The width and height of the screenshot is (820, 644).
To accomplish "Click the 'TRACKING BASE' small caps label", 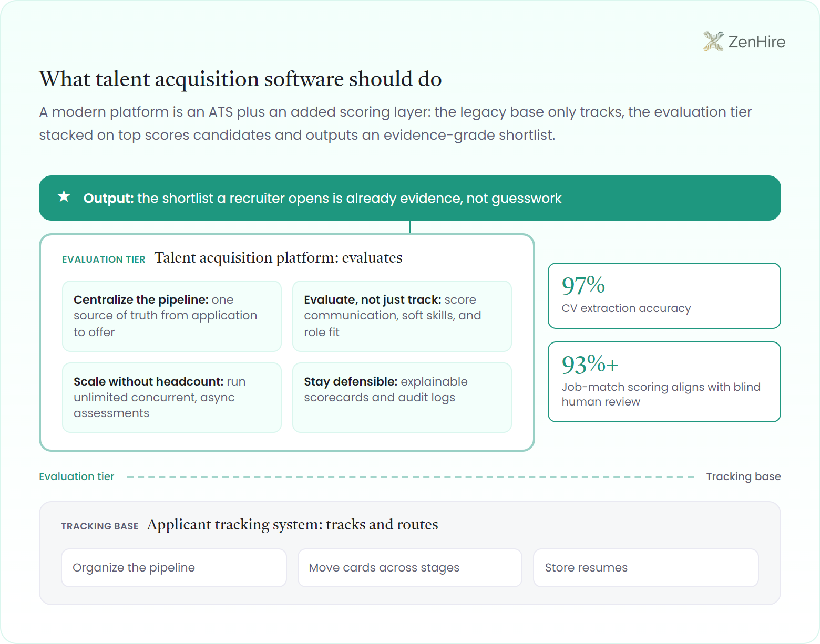I will pyautogui.click(x=100, y=526).
